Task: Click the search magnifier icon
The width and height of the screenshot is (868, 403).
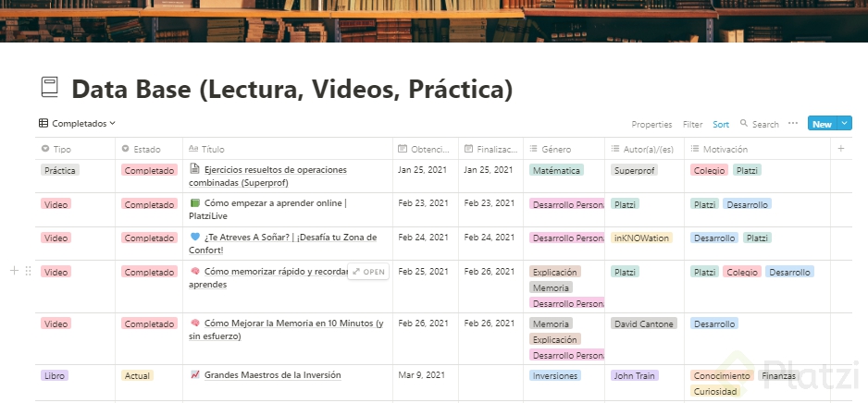Action: (x=745, y=124)
